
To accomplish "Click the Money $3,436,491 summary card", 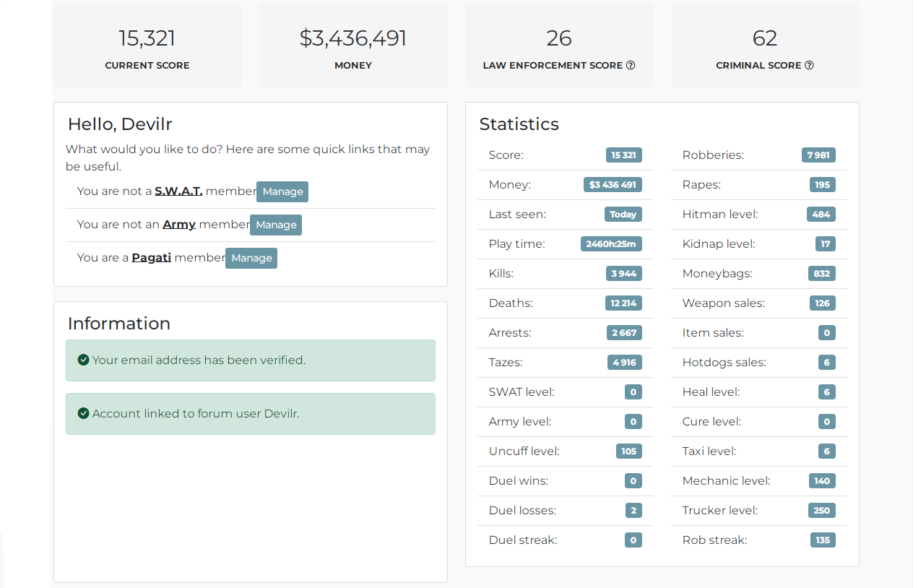I will [353, 46].
